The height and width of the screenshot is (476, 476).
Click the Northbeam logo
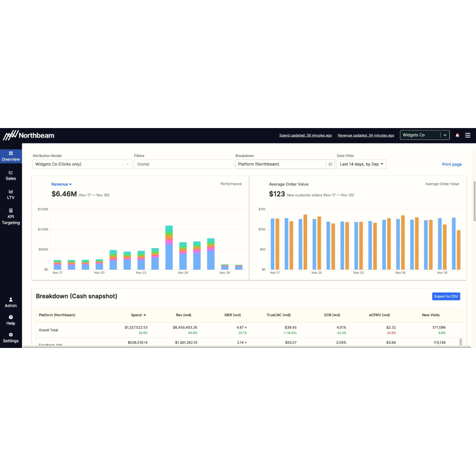point(29,135)
